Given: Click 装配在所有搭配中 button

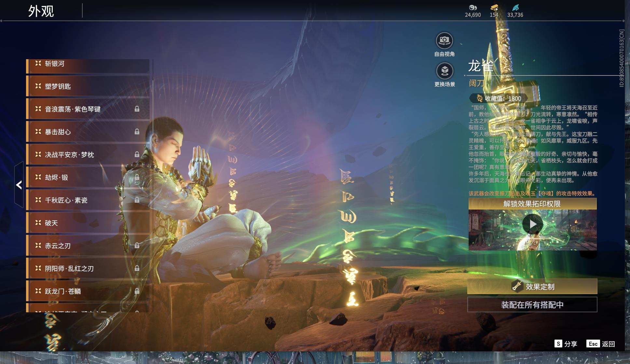Looking at the screenshot, I should tap(532, 305).
